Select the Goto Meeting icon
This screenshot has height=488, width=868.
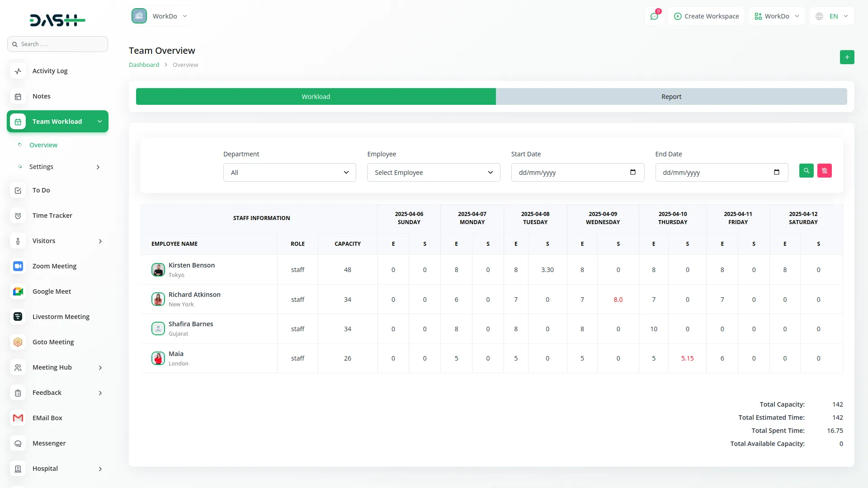(x=18, y=342)
